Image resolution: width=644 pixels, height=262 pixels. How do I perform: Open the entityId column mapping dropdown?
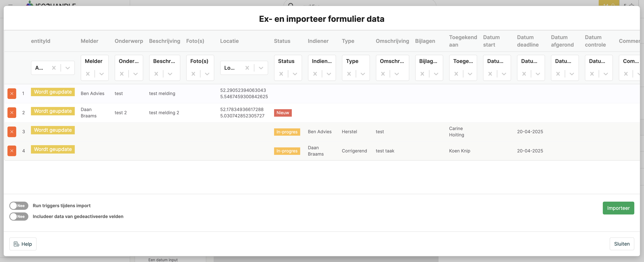pyautogui.click(x=67, y=68)
